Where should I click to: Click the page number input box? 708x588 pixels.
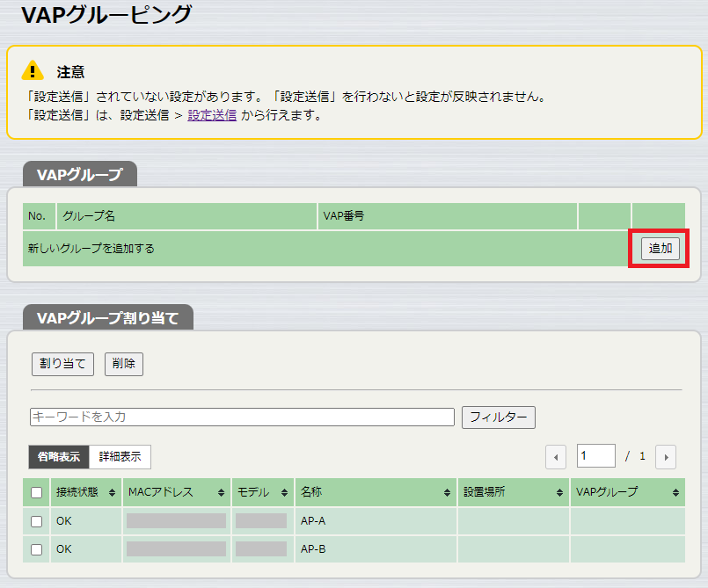tap(595, 455)
